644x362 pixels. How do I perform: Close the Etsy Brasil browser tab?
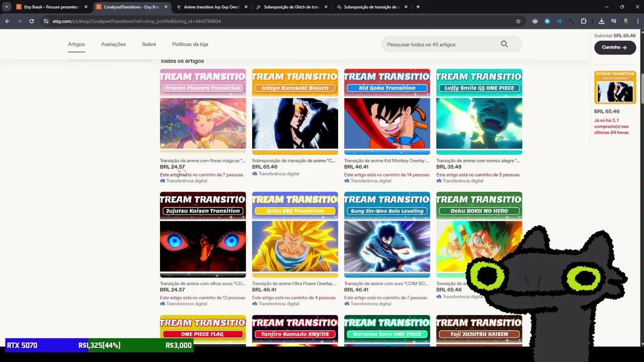tap(86, 7)
